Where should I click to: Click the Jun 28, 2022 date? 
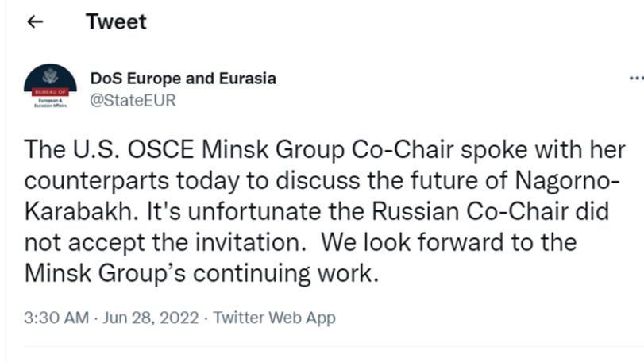coord(151,318)
